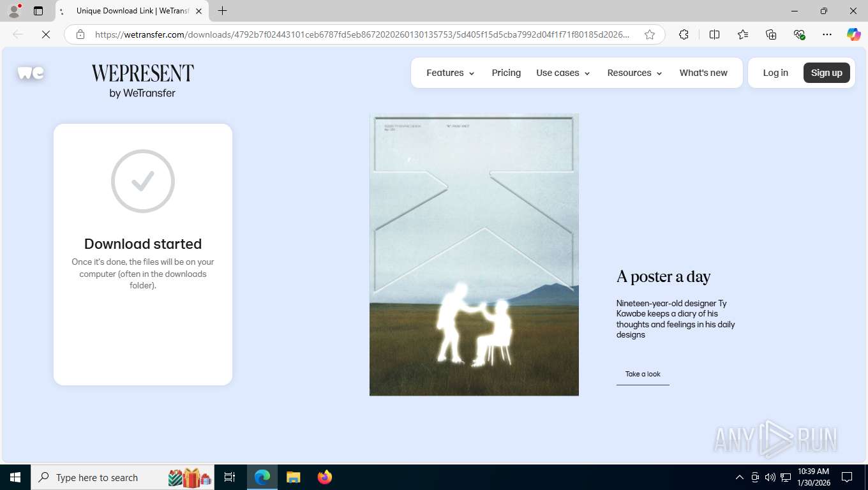Click the 'Once it's done' download note
This screenshot has width=868, height=490.
coord(143,274)
